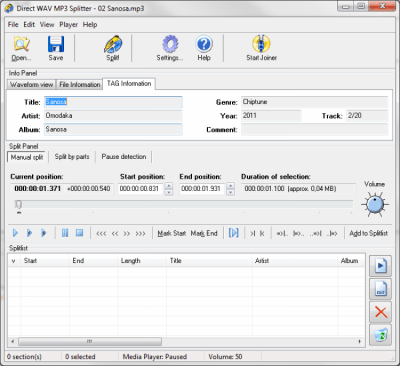
Task: Click Mark Start button
Action: 172,233
